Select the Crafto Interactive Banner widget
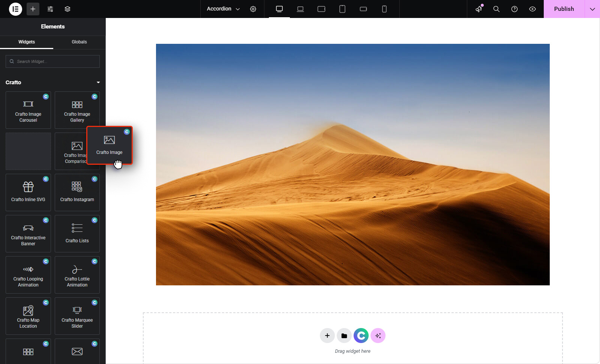 coord(28,234)
